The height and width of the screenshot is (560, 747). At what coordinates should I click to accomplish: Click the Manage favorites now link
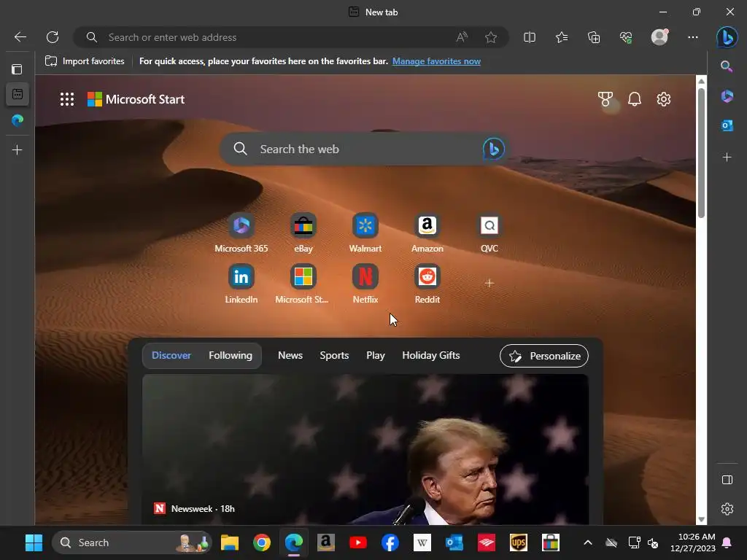coord(436,61)
